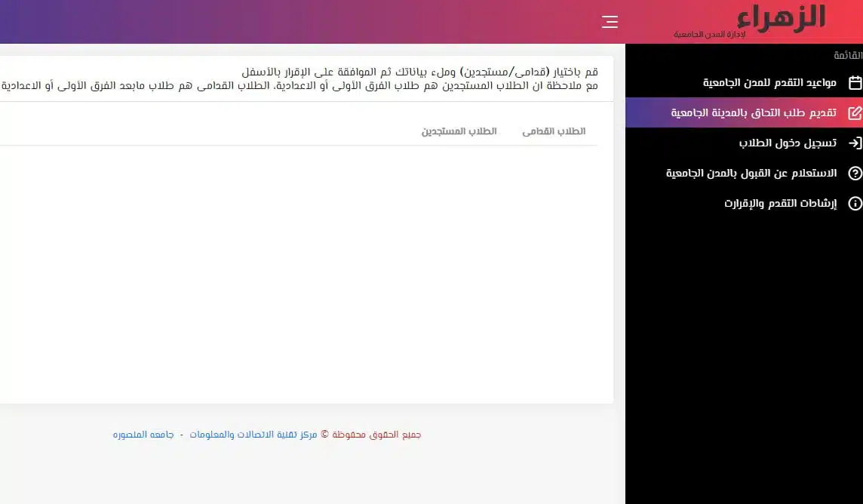Click the calendar icon for application dates
Screen dimensions: 863x504
(x=855, y=82)
